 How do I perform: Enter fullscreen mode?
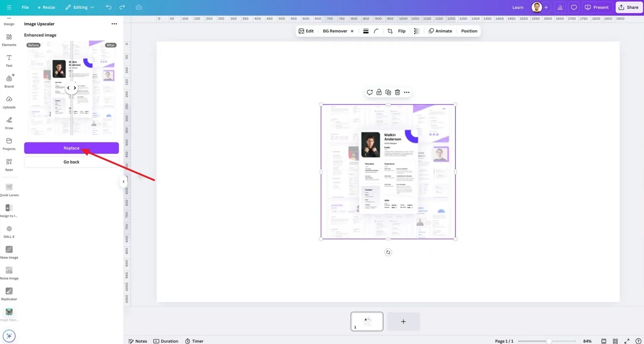point(627,341)
